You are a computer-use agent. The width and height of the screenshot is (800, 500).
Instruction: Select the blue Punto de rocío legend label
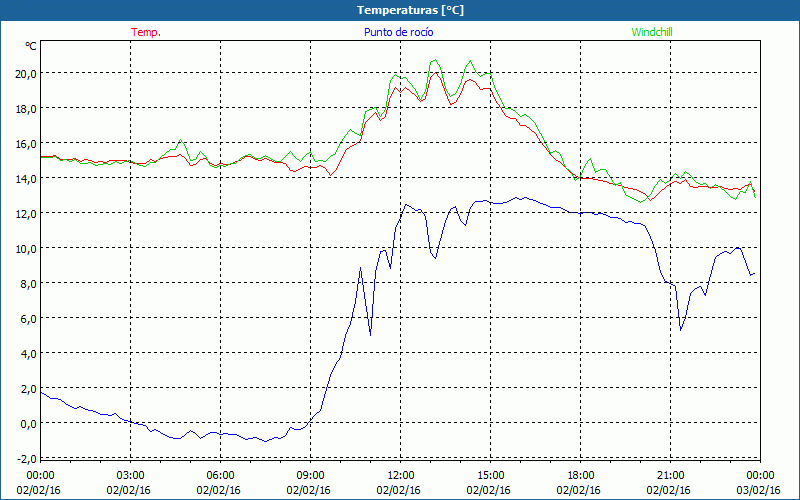point(398,32)
